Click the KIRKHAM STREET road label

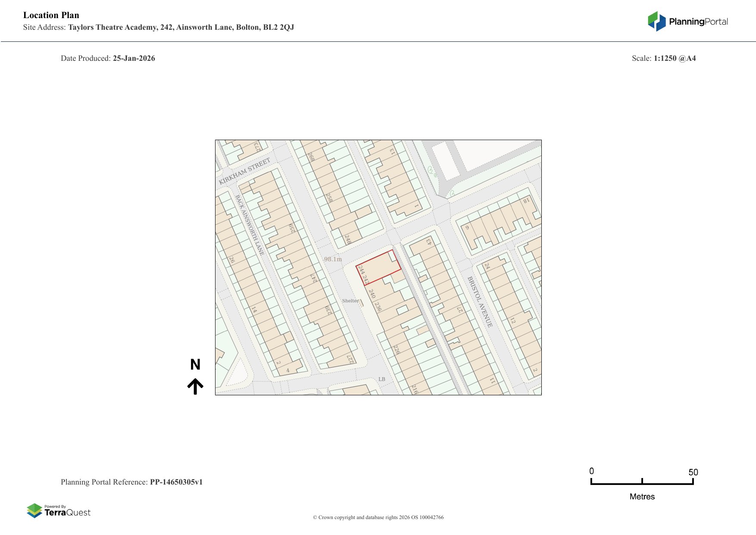pyautogui.click(x=244, y=171)
